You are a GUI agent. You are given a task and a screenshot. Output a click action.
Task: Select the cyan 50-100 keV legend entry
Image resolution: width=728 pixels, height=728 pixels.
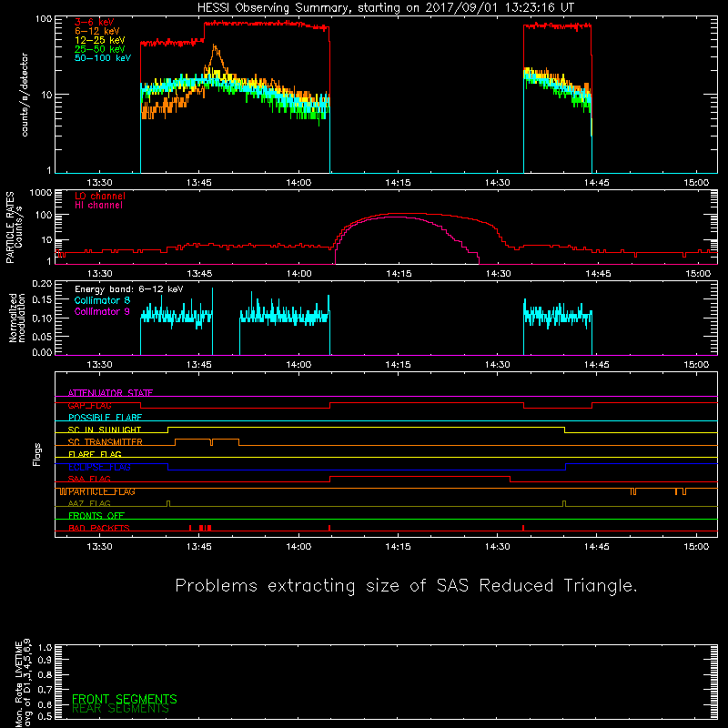(102, 58)
